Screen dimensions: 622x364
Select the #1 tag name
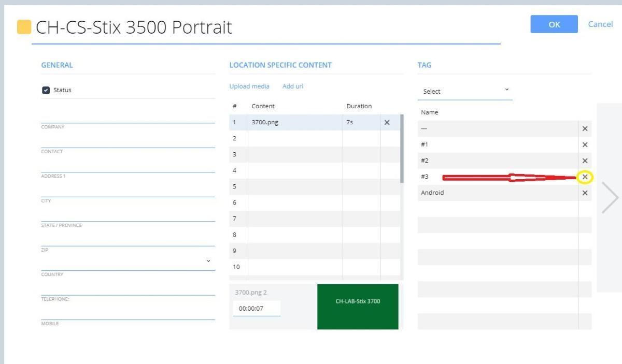pyautogui.click(x=425, y=145)
